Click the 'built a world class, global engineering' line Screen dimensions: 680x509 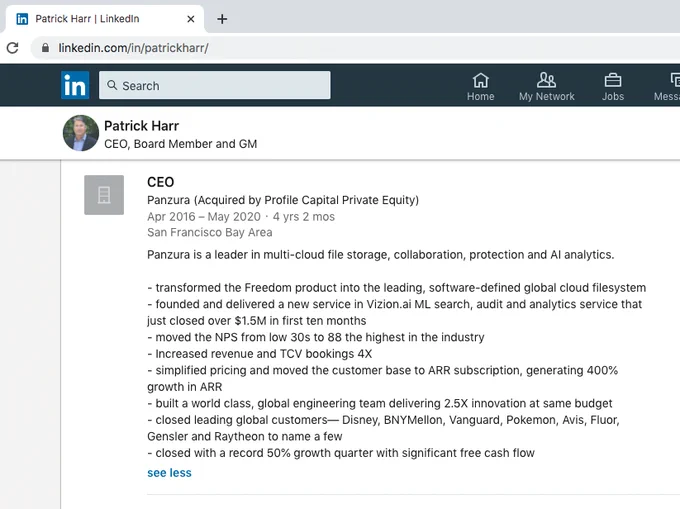tap(380, 404)
